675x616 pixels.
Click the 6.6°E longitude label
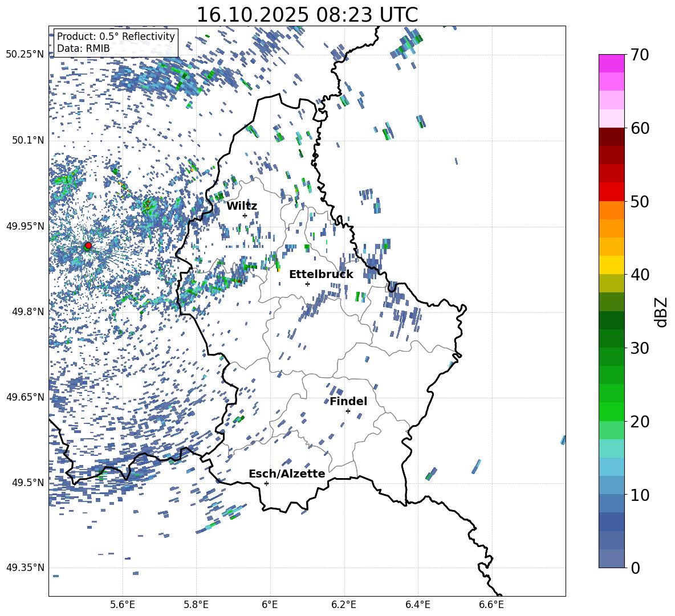click(x=491, y=605)
